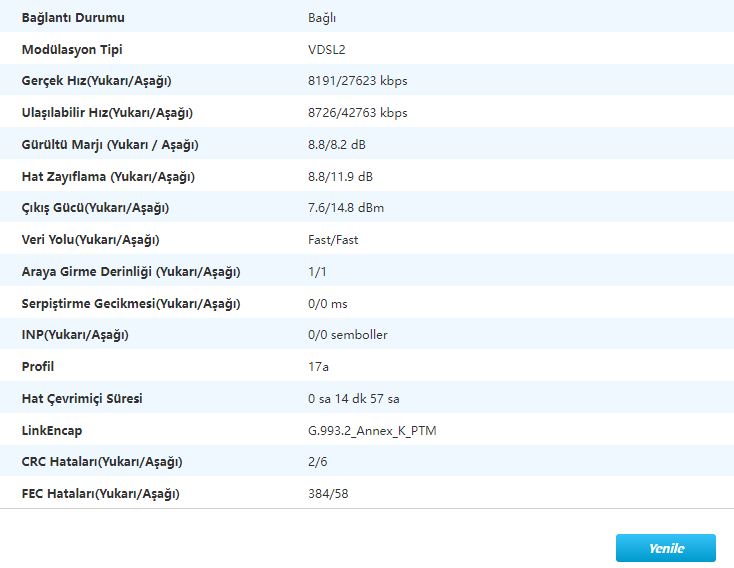Select the '8191/27623 kbps' value
The width and height of the screenshot is (734, 568).
358,81
